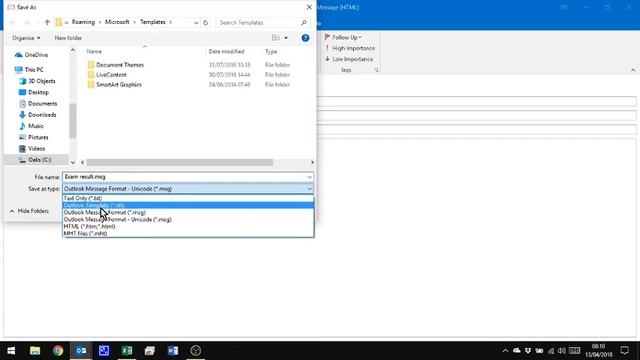Screen dimensions: 640x360
Task: Open Documents in sidebar
Action: pyautogui.click(x=38, y=104)
